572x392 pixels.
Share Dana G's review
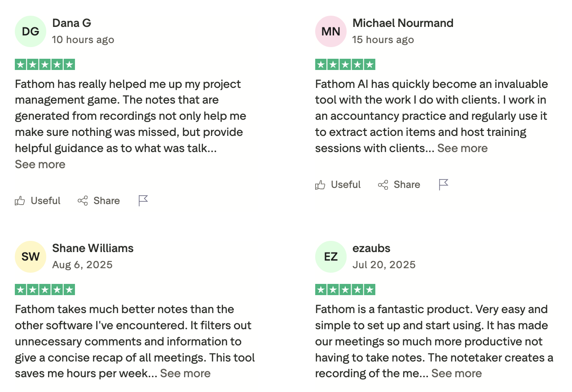click(x=99, y=200)
